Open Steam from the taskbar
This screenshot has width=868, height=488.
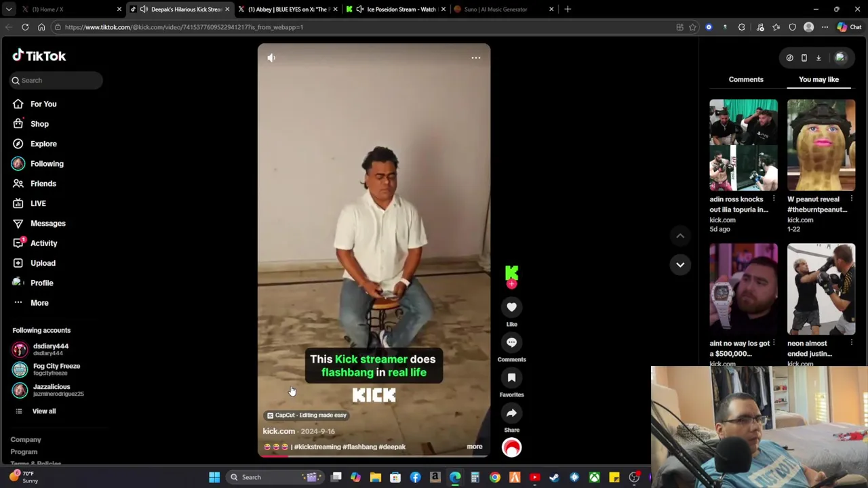click(554, 477)
